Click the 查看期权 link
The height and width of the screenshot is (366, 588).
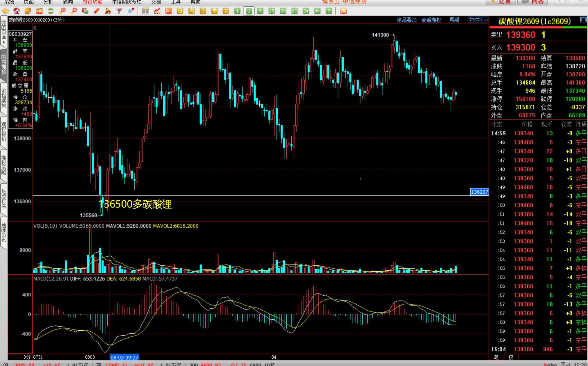(431, 20)
